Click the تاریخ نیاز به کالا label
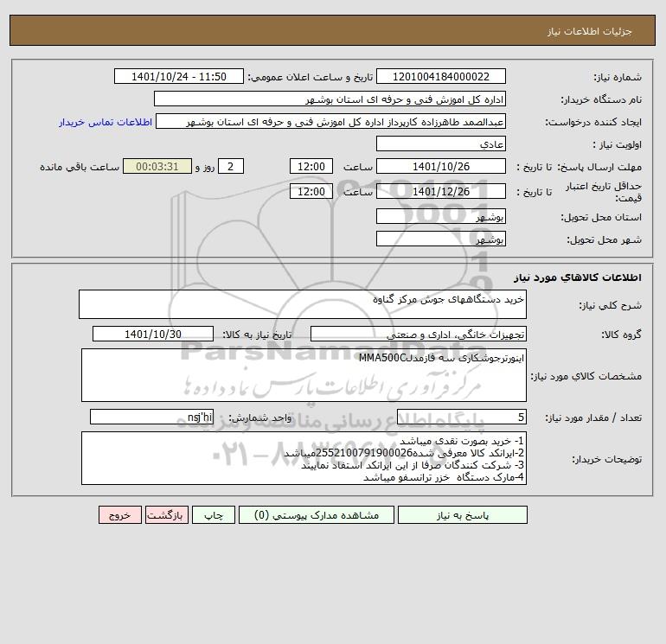Viewport: 666px width, 644px height. pos(258,335)
